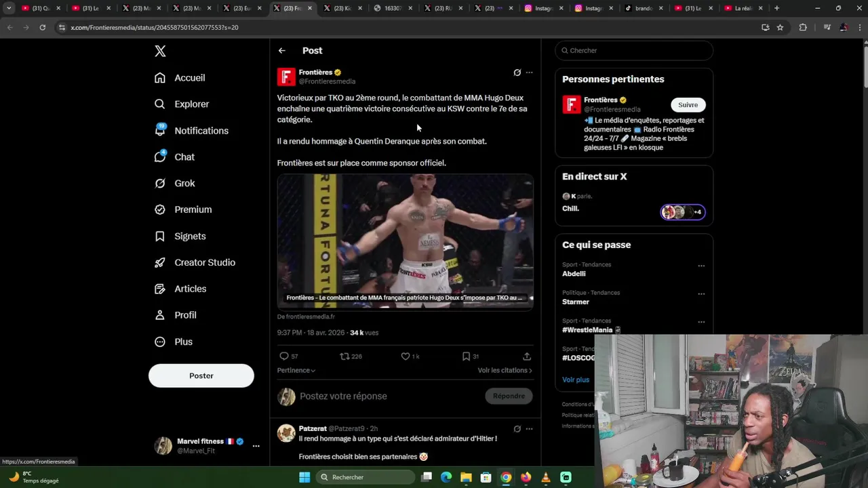
Task: Open Firefox from the taskbar
Action: pyautogui.click(x=526, y=477)
